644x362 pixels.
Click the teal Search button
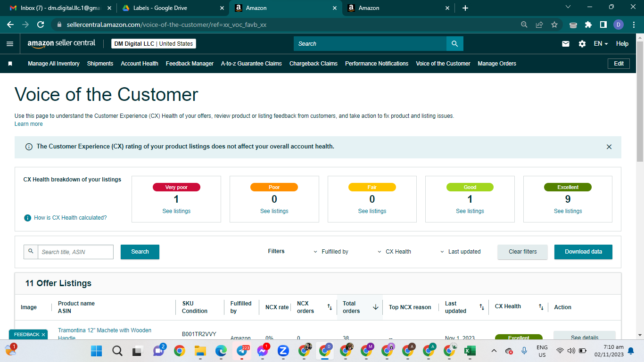(x=140, y=252)
